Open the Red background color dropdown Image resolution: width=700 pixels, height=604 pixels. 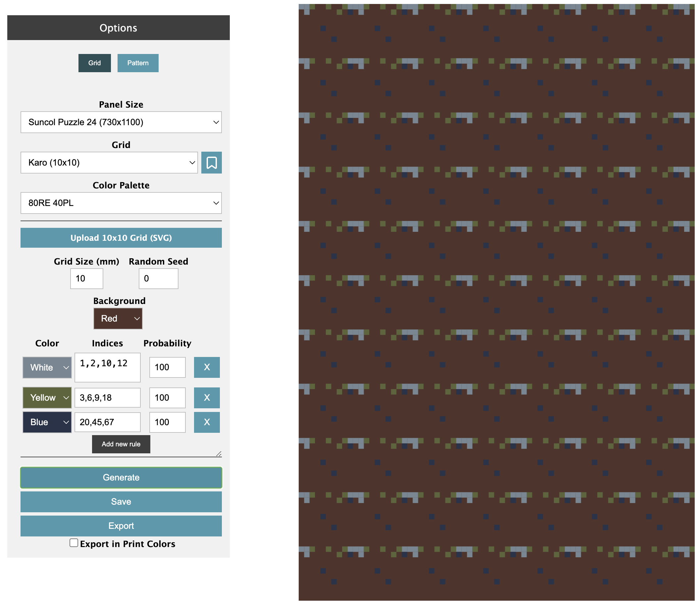click(x=118, y=319)
